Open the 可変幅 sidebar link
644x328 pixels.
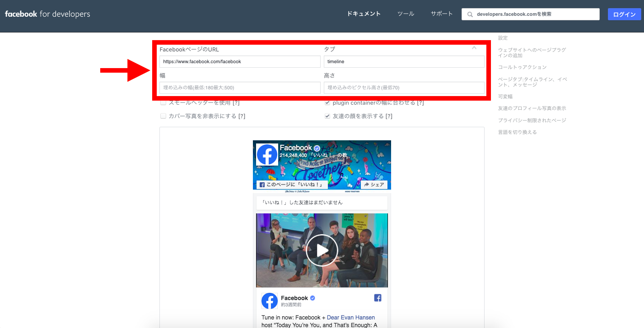pos(505,97)
